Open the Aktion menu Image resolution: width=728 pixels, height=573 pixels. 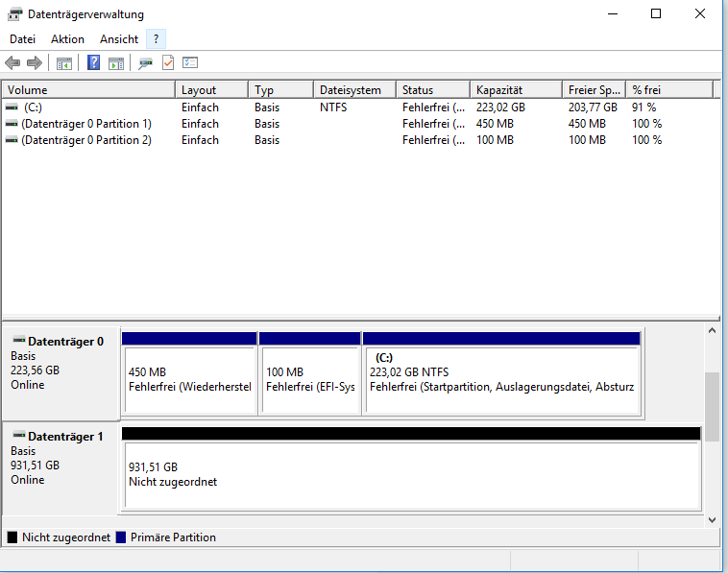point(68,39)
